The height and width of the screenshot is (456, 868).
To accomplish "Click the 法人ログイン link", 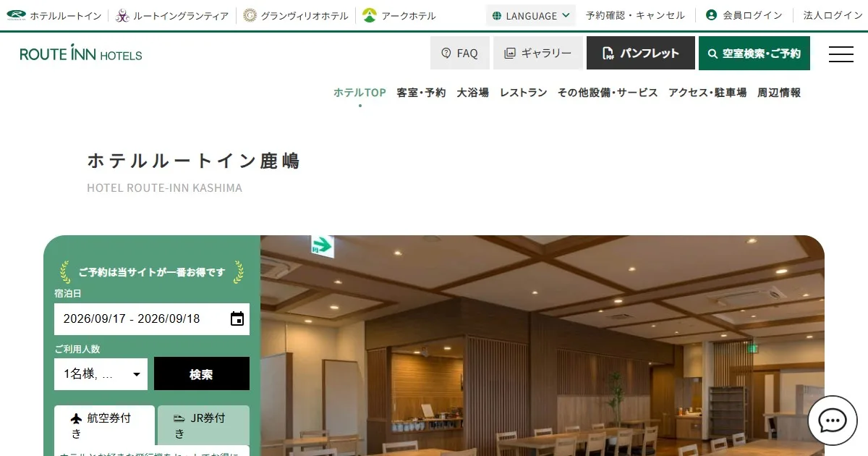I will click(x=833, y=15).
